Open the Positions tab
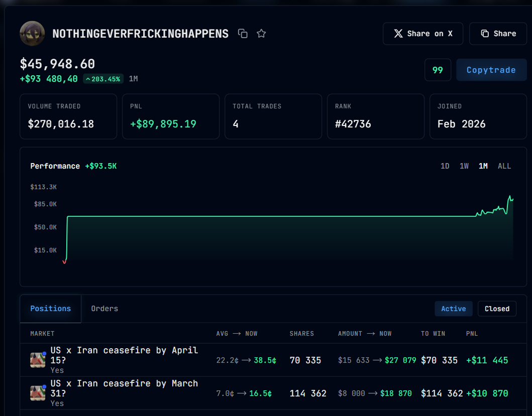The width and height of the screenshot is (532, 416). (51, 309)
